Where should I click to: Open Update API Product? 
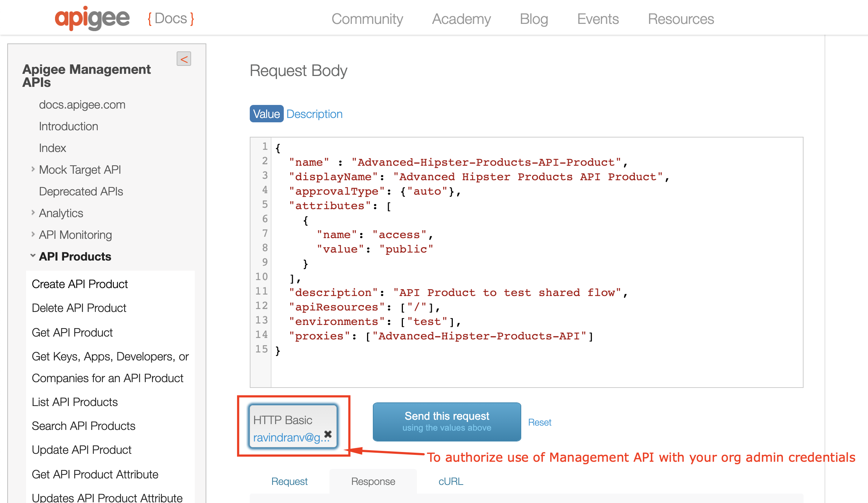point(81,450)
